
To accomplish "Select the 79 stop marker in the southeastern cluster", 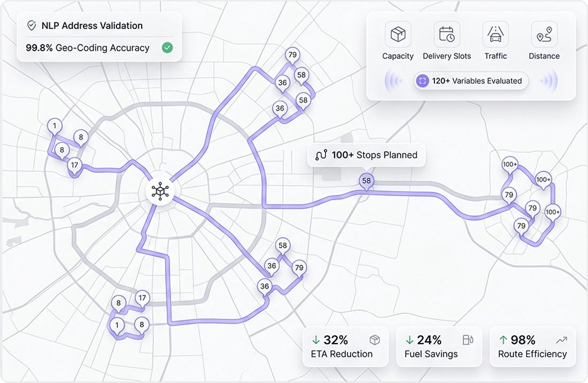I will pos(299,268).
